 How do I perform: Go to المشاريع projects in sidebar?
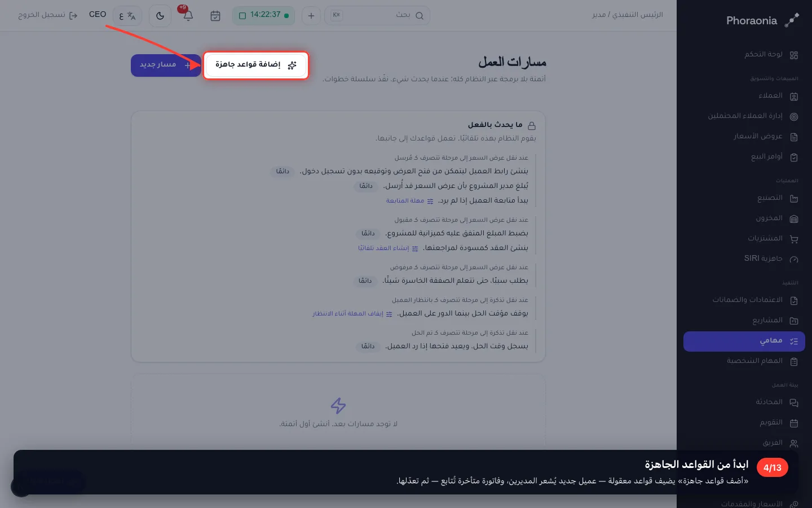(744, 321)
